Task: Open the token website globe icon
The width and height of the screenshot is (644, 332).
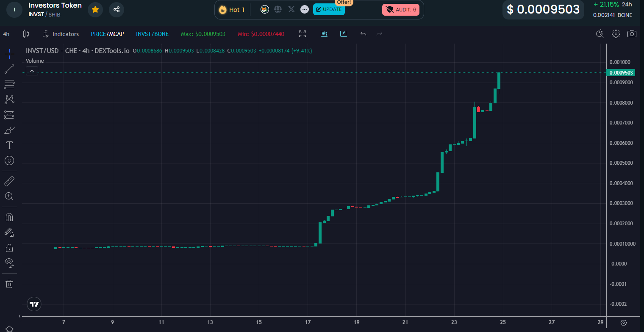Action: (x=278, y=9)
